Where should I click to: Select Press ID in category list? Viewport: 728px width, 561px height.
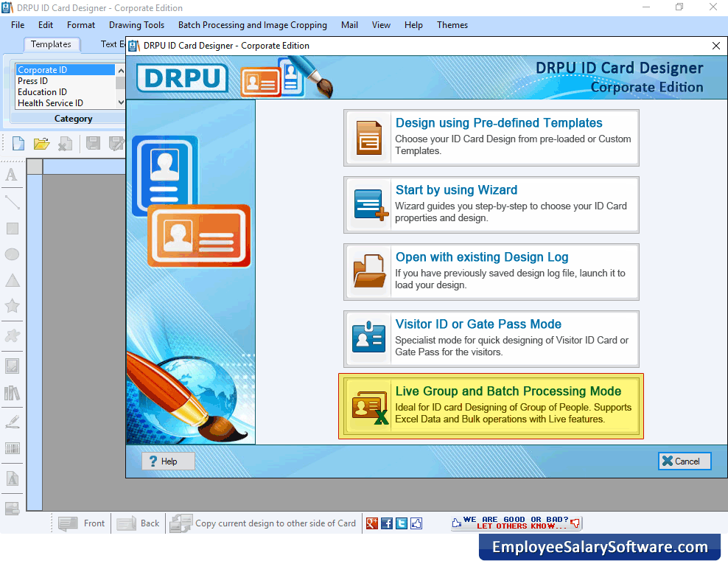[x=65, y=81]
